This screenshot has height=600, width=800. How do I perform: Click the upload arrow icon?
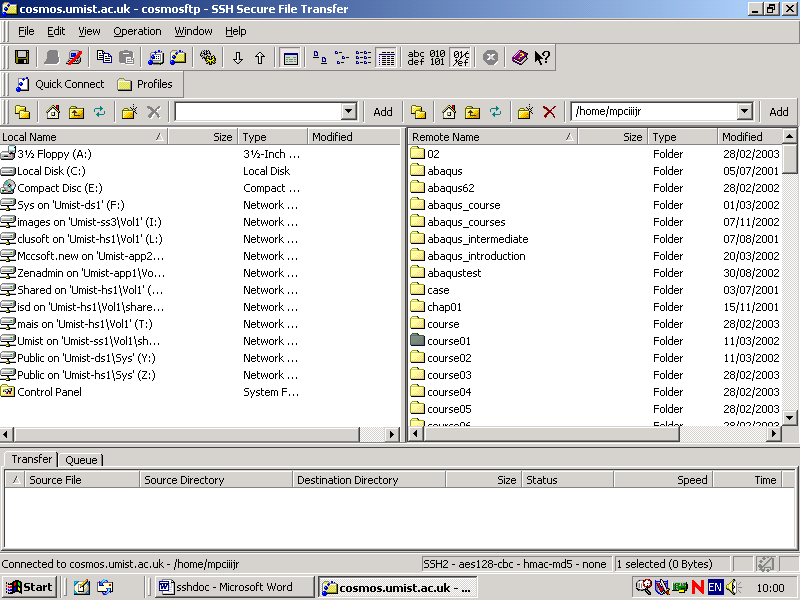point(260,58)
